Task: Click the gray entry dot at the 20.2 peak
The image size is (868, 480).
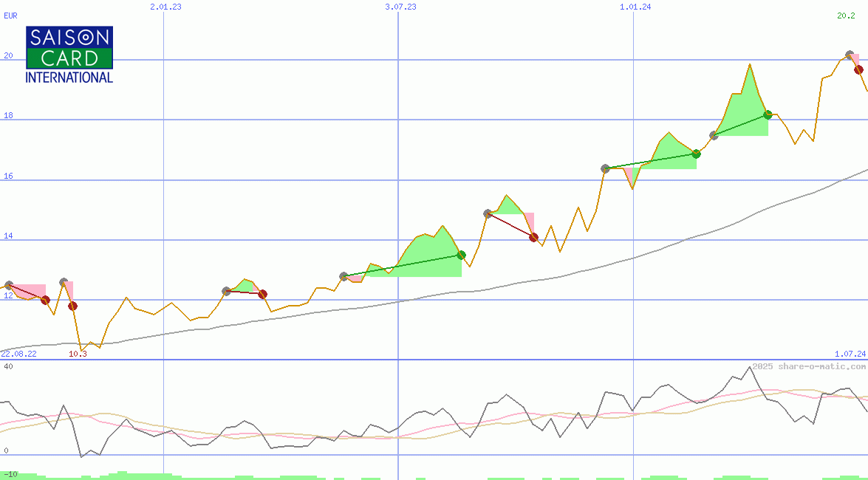Action: [850, 55]
